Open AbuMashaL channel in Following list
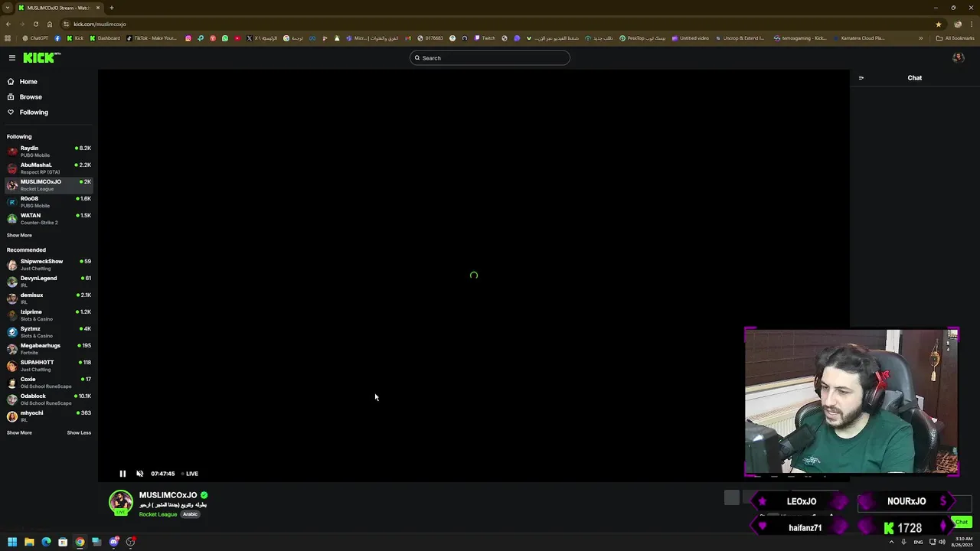The image size is (980, 551). pos(49,168)
